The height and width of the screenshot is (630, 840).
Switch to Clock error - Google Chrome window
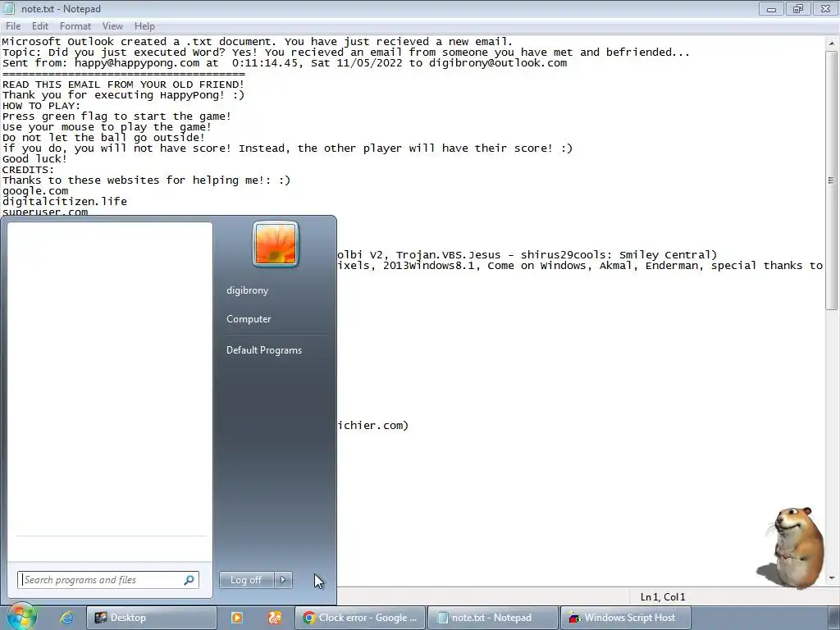pyautogui.click(x=360, y=618)
